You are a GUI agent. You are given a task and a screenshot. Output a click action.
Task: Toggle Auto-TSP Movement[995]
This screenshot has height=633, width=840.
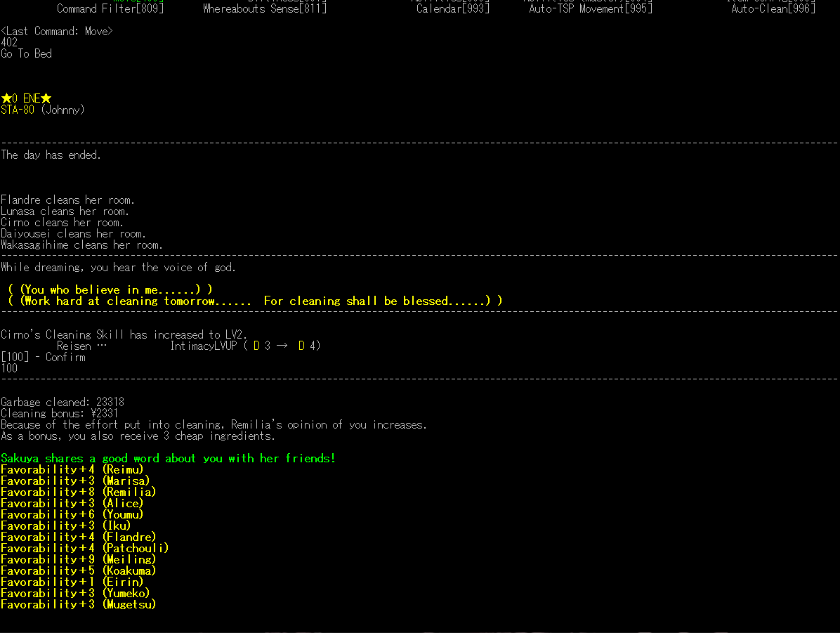590,9
